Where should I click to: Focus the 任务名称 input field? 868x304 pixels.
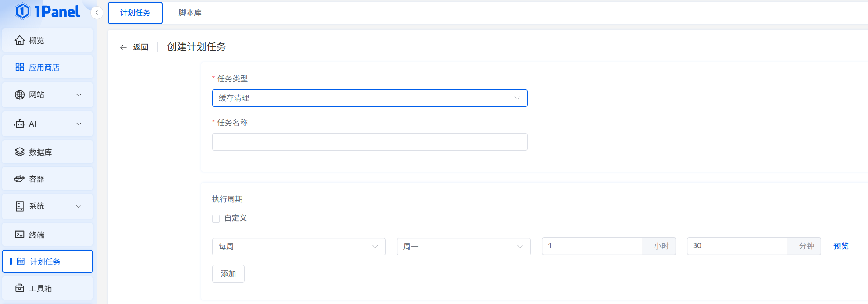[370, 142]
